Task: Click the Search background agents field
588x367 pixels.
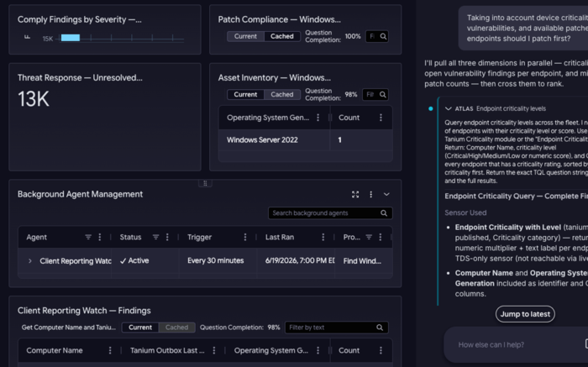Action: coord(325,213)
